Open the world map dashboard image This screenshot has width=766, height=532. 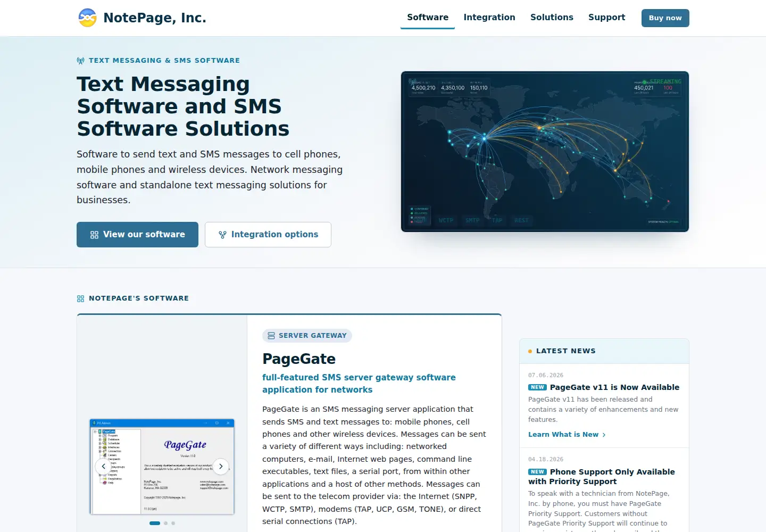(545, 152)
